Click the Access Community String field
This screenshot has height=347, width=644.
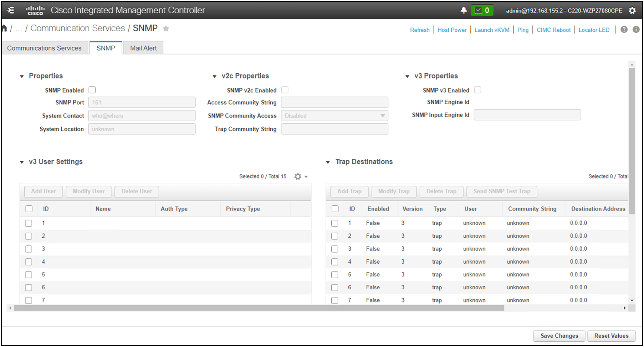pyautogui.click(x=334, y=102)
